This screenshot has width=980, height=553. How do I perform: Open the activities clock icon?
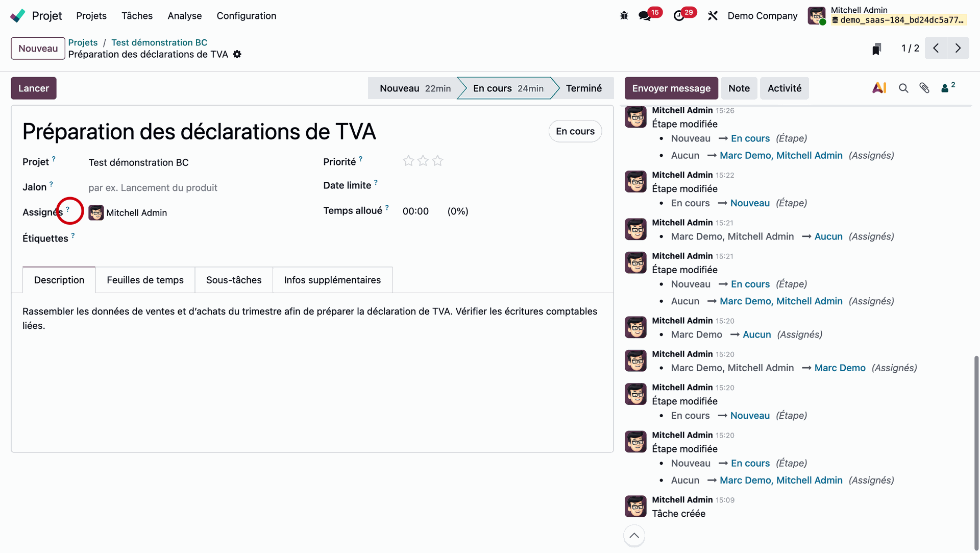tap(678, 16)
